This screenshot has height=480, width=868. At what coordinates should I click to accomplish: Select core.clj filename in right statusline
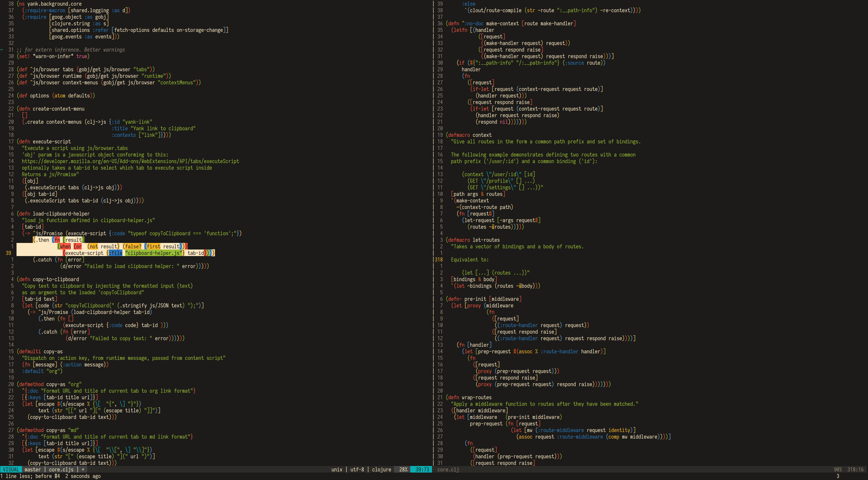tap(448, 470)
